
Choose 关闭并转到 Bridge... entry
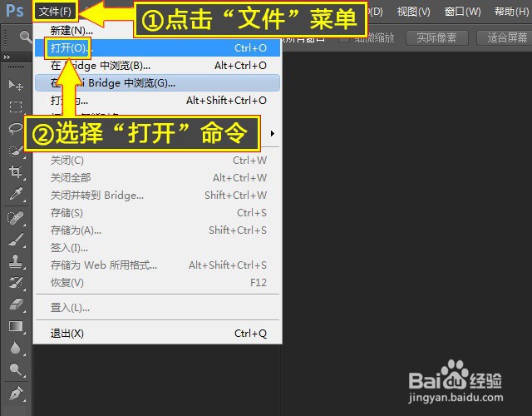(157, 196)
